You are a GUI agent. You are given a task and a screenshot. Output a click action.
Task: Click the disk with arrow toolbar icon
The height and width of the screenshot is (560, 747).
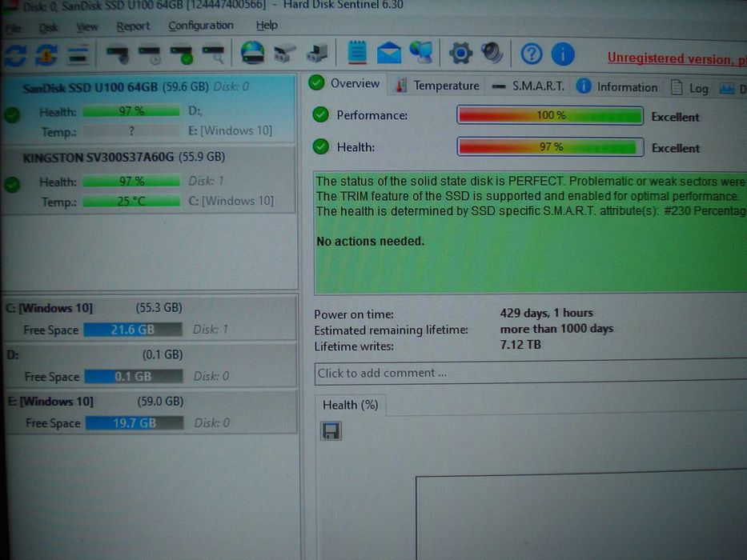click(317, 53)
